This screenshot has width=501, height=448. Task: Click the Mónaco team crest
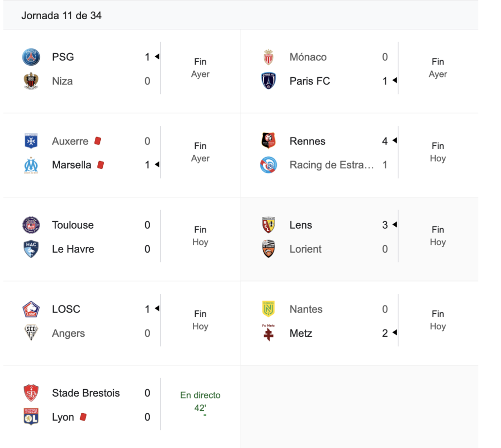point(269,57)
